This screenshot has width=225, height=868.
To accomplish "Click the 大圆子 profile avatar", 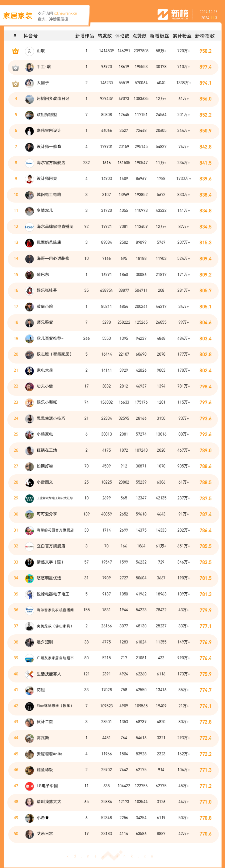I will (30, 83).
